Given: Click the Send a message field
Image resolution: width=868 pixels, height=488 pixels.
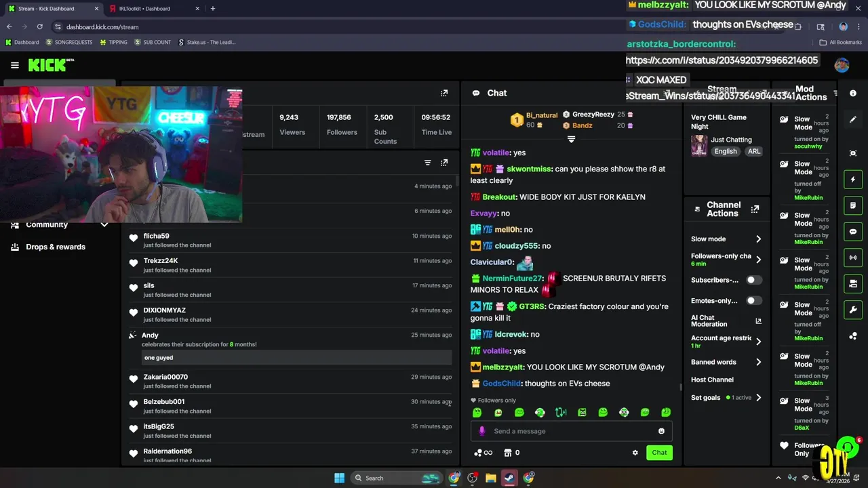Looking at the screenshot, I should point(571,431).
